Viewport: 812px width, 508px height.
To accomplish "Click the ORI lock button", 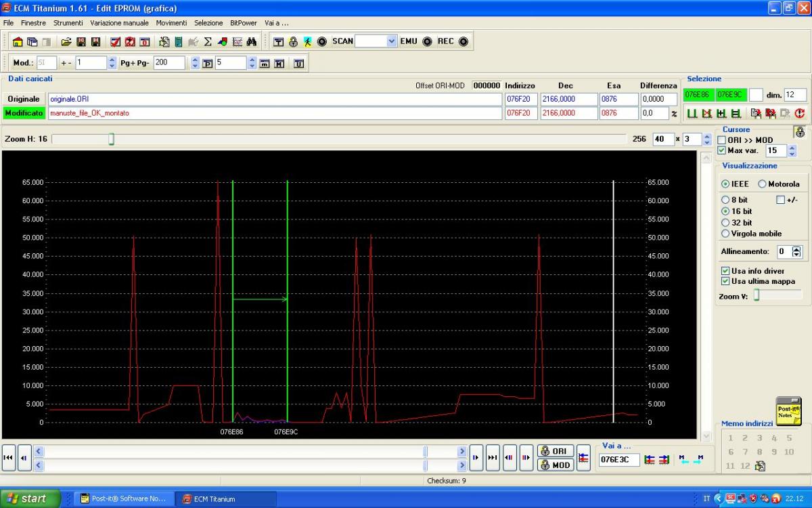I will pos(555,451).
